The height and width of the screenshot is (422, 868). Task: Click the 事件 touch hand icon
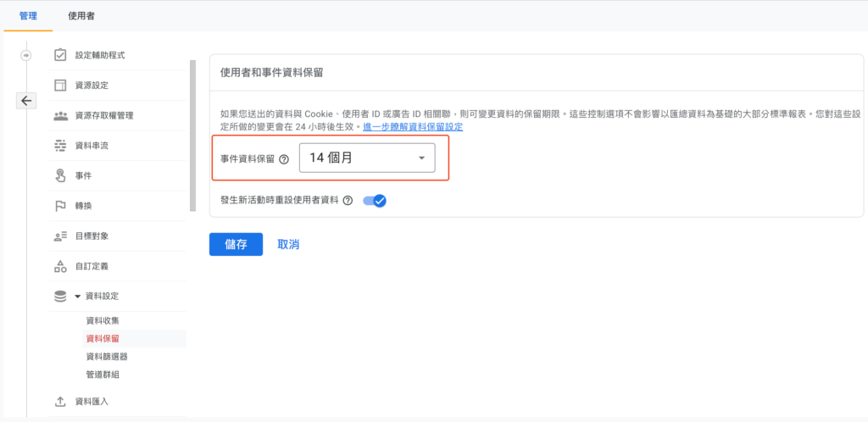pos(60,176)
